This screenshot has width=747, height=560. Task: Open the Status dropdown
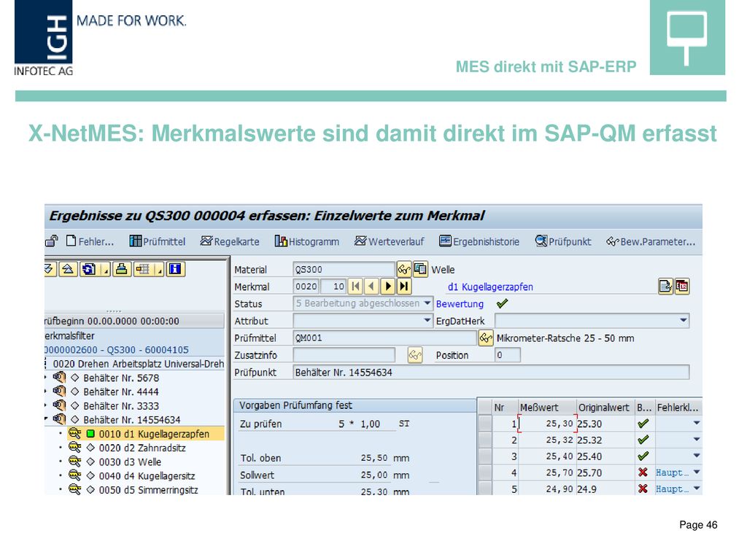(x=427, y=303)
